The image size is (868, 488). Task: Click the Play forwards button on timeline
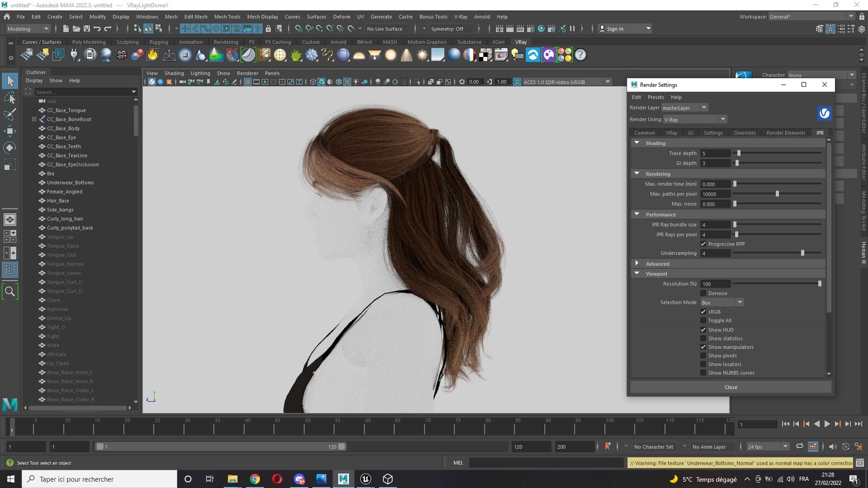coord(827,424)
